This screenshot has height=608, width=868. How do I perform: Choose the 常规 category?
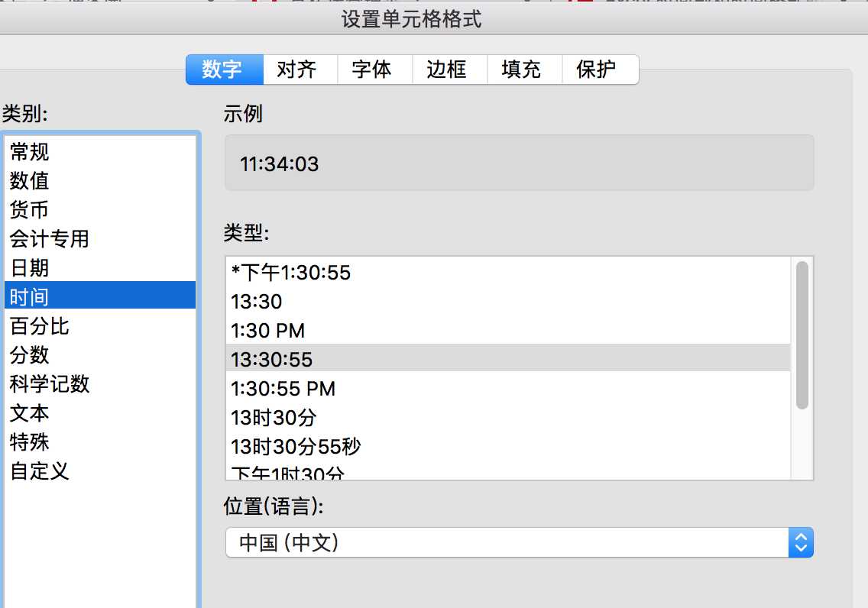(30, 152)
